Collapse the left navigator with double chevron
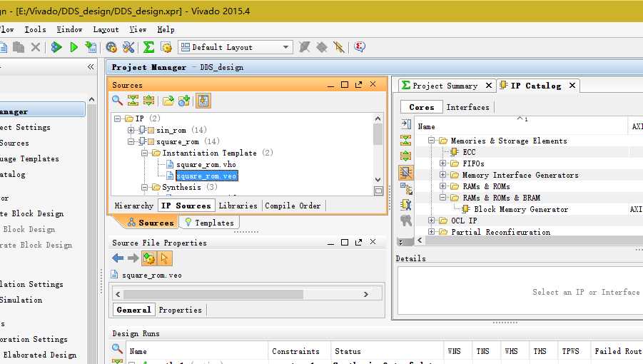The image size is (643, 364). pyautogui.click(x=91, y=67)
